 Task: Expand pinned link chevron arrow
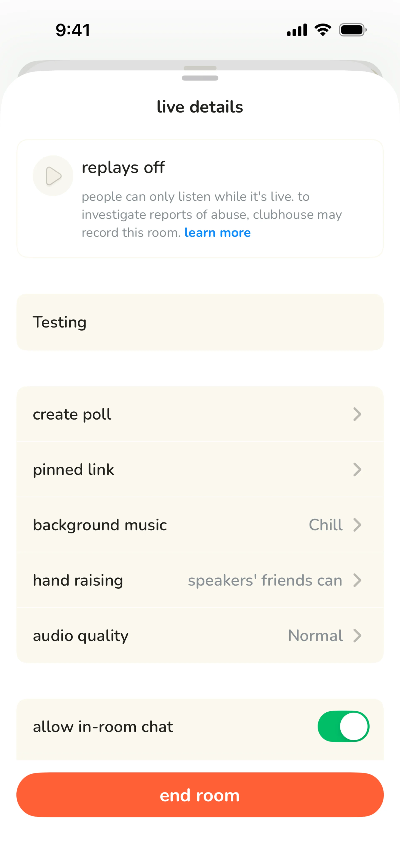(x=357, y=469)
